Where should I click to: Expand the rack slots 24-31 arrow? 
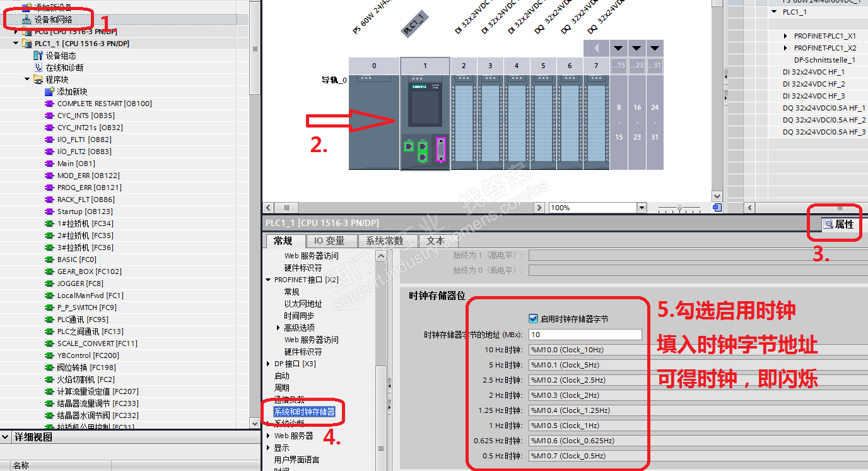(655, 49)
